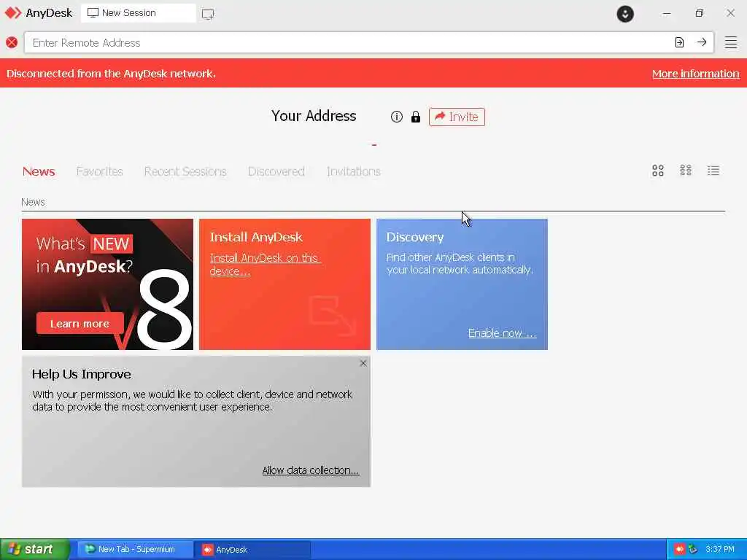Switch to New Tab - Supermium taskbar item
The width and height of the screenshot is (747, 560).
(x=135, y=549)
